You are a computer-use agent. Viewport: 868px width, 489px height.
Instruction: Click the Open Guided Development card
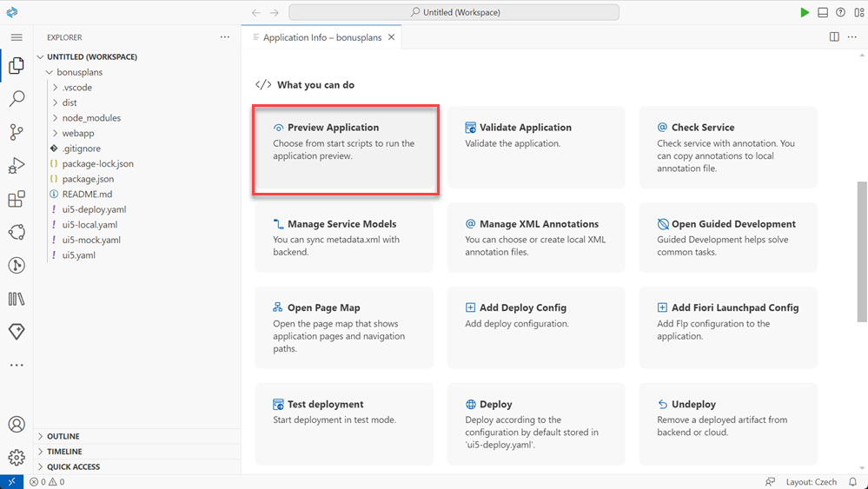pyautogui.click(x=728, y=237)
